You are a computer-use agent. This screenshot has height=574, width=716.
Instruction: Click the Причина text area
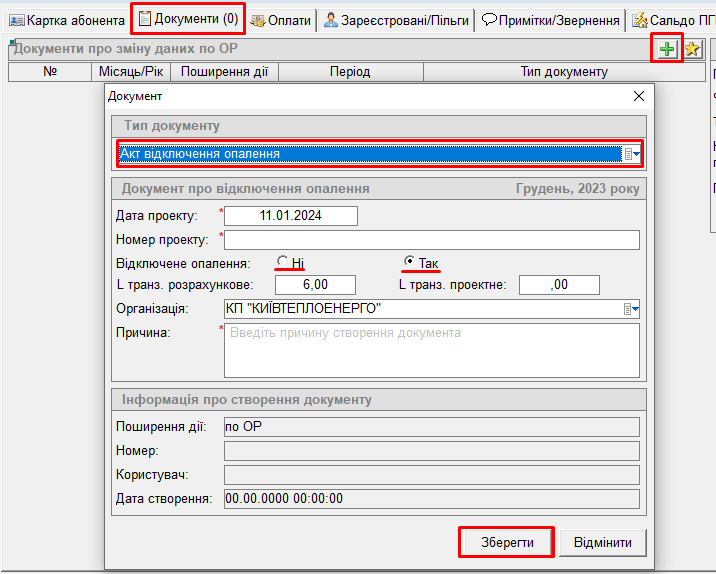click(431, 350)
